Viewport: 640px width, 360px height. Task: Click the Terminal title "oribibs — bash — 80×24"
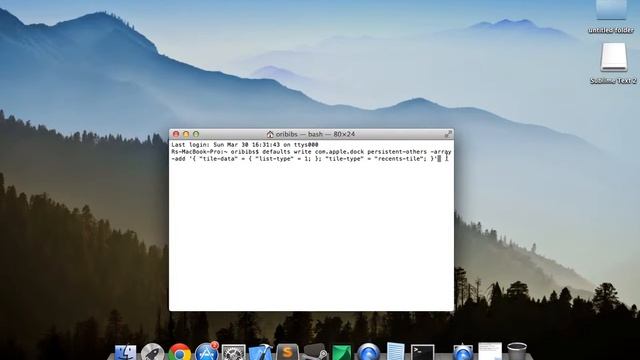315,134
